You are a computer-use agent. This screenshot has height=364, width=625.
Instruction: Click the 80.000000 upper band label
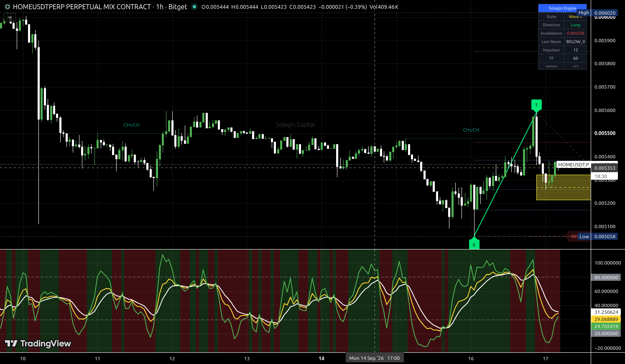[606, 277]
